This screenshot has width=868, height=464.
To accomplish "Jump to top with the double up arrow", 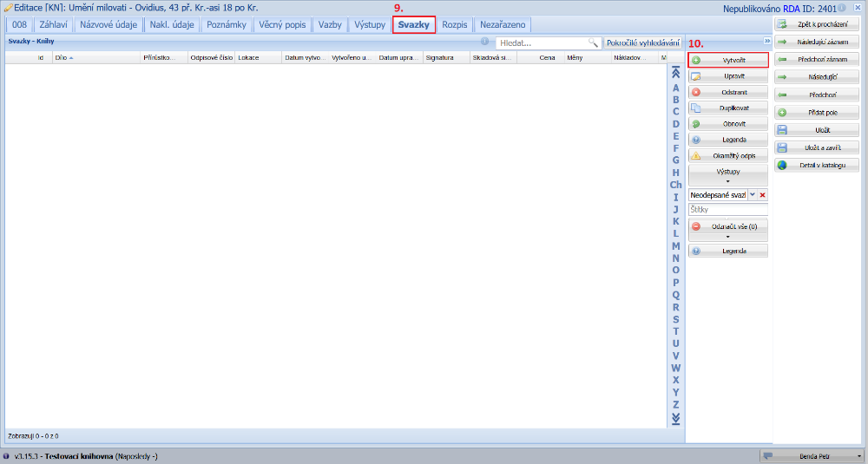I will click(x=675, y=74).
